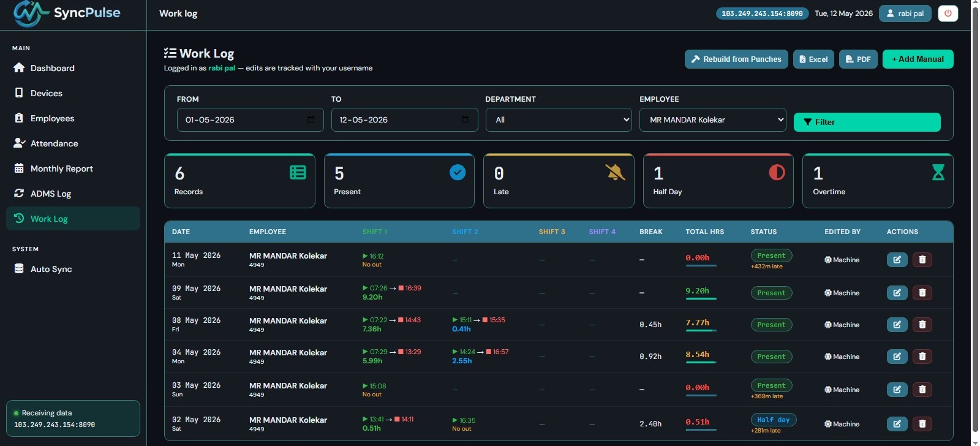The image size is (980, 446).
Task: Open the calendar picker in TO date
Action: tap(465, 119)
